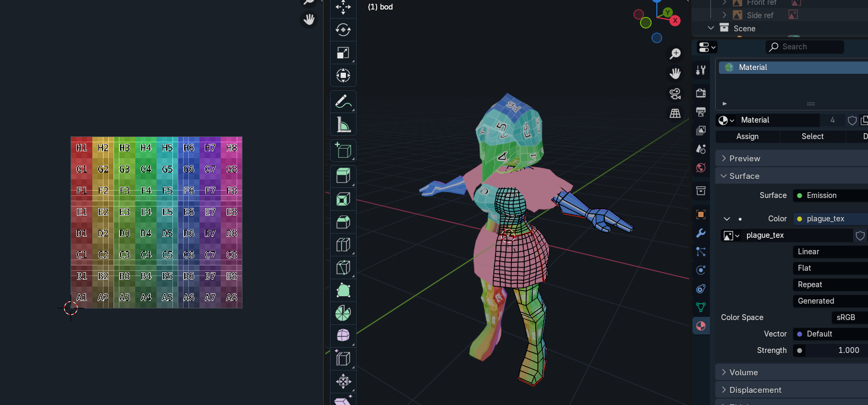The image size is (868, 405).
Task: Open the sRGB color space dropdown
Action: 848,317
